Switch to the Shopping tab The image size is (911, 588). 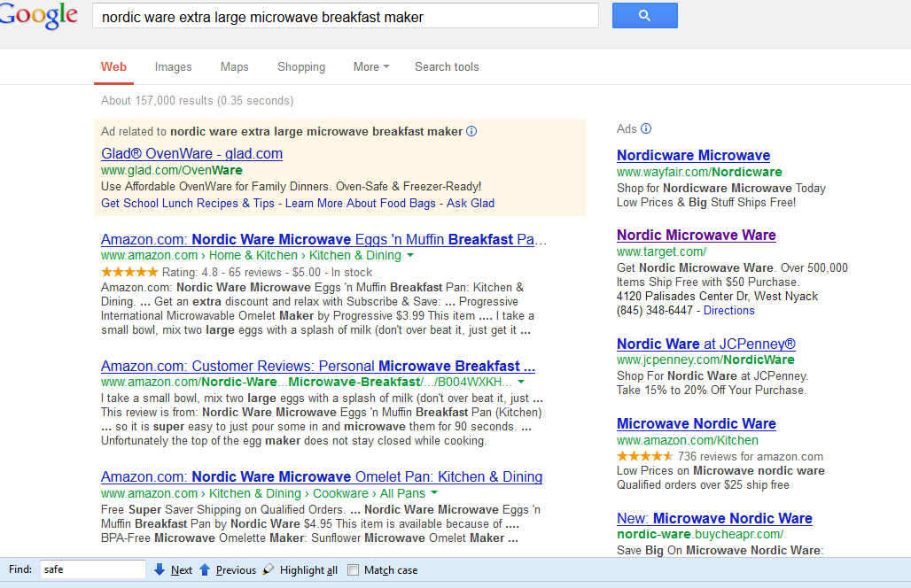[x=300, y=66]
